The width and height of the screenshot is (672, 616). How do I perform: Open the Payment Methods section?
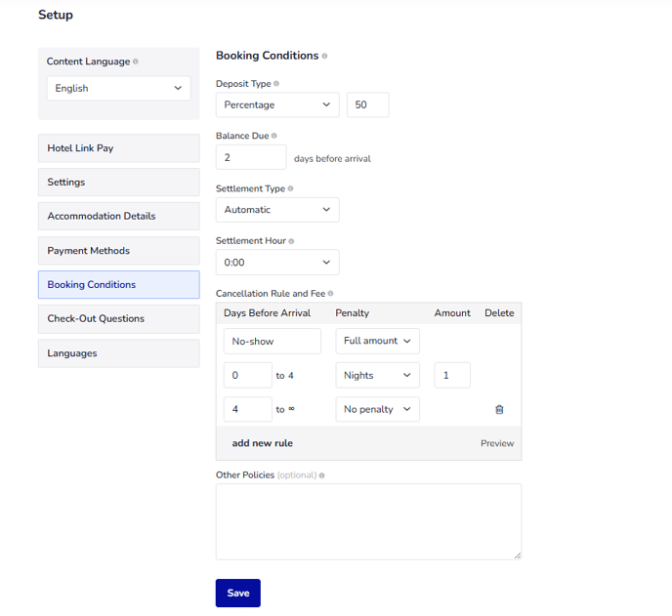point(118,251)
